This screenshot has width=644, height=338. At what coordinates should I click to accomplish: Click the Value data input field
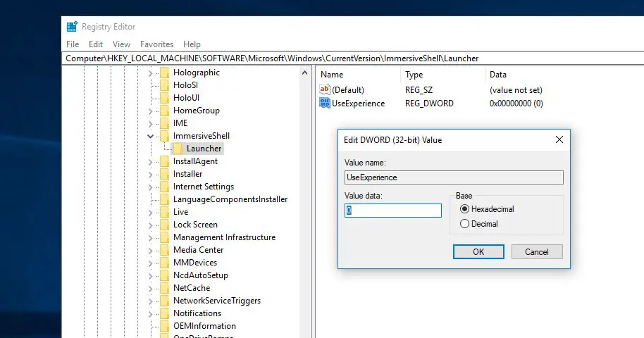tap(393, 211)
